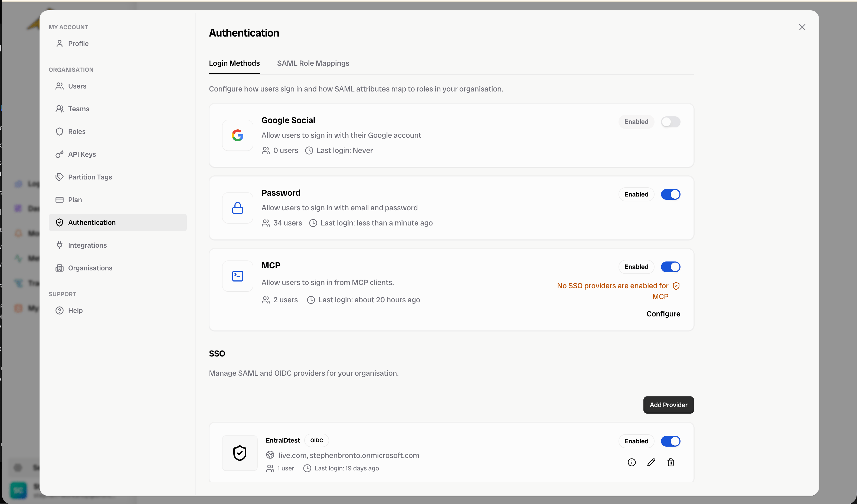
Task: Click the Authentication shield-check sidebar icon
Action: (60, 222)
